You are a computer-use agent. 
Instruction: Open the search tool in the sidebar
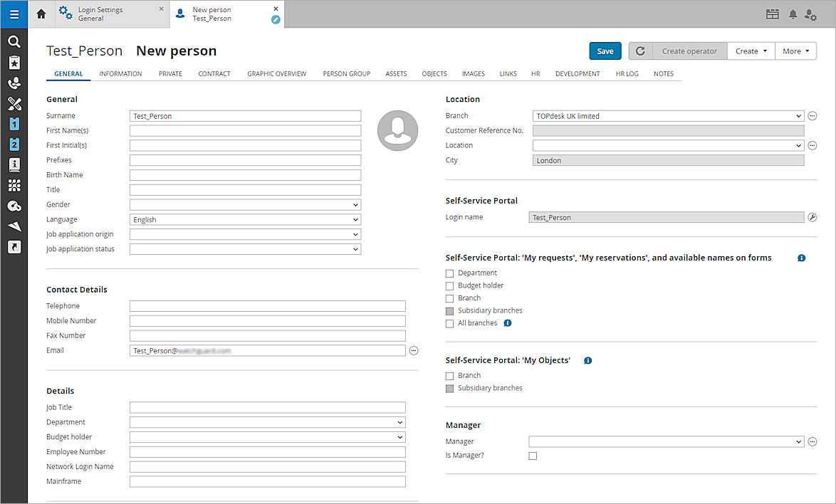click(14, 41)
